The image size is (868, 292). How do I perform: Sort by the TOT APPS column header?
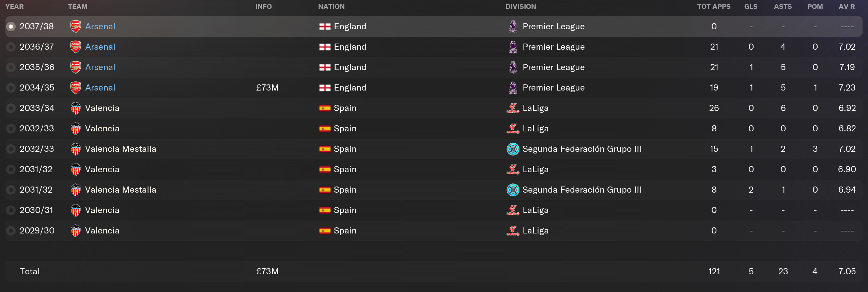click(x=714, y=6)
